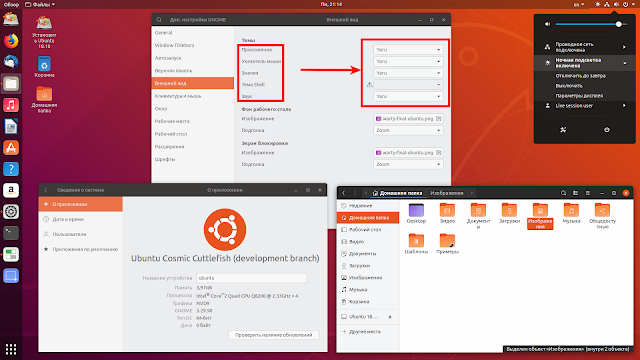This screenshot has height=360, width=640.
Task: Open lock screen Подгонка Zoom dropdown
Action: coord(408,164)
